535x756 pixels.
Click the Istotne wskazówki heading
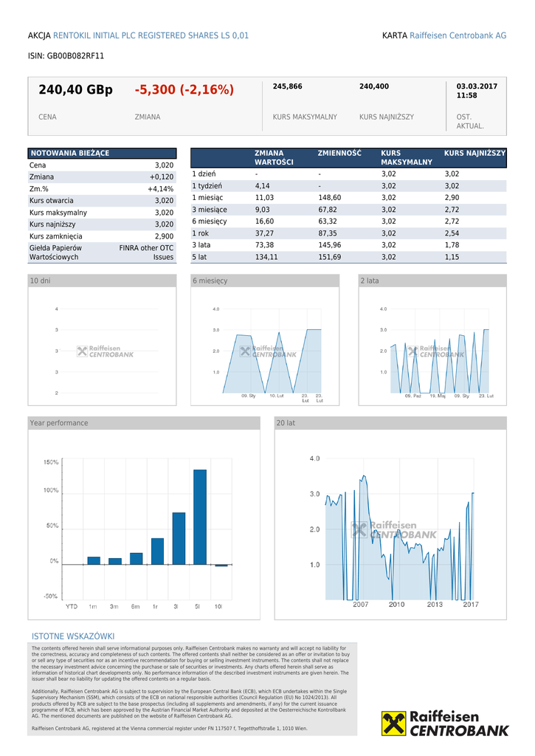tap(73, 636)
